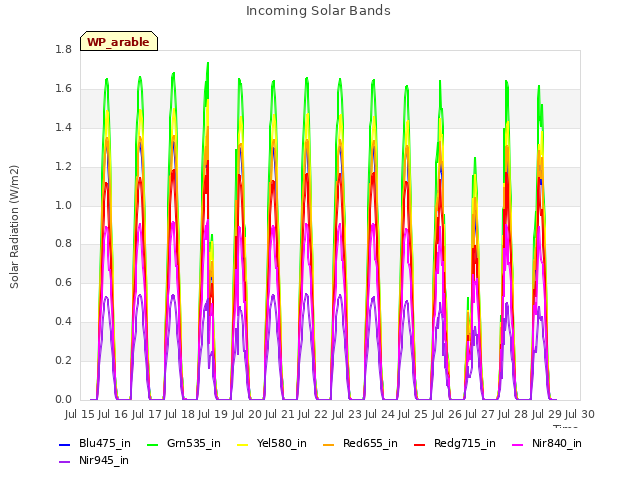Click the 0.2 y-axis tick label
Viewport: 640px width, 480px height.
coord(63,360)
